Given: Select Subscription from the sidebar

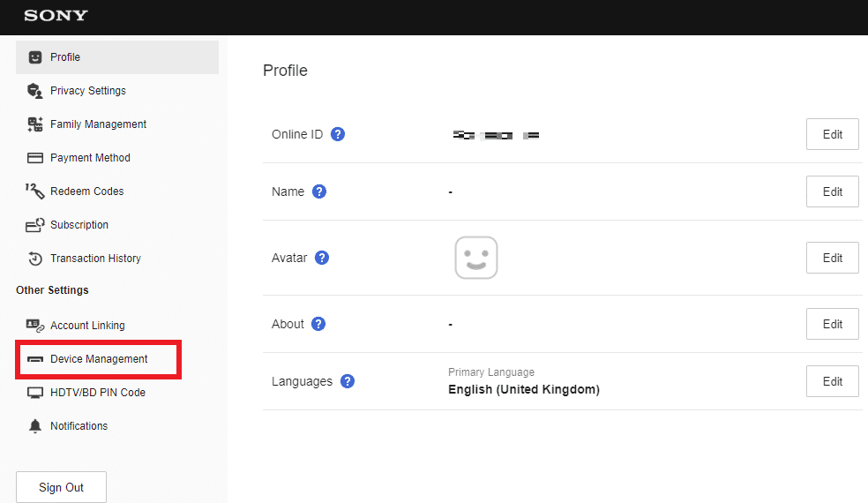Looking at the screenshot, I should 79,225.
